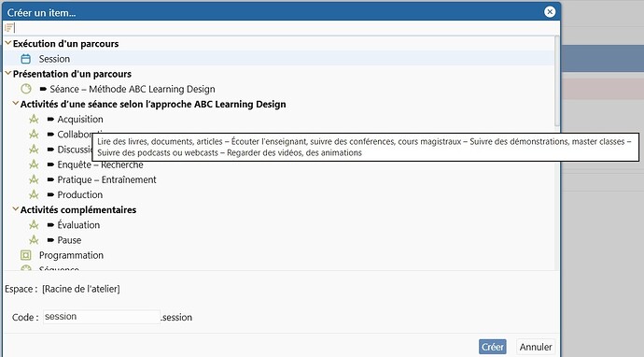This screenshot has height=357, width=644.
Task: Choose the Enquête – Recherche activity
Action: click(x=100, y=164)
